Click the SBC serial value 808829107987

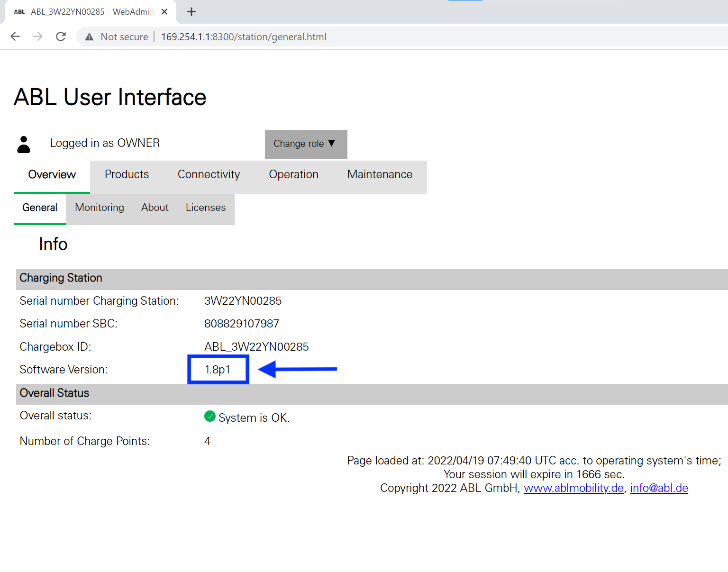click(x=241, y=324)
